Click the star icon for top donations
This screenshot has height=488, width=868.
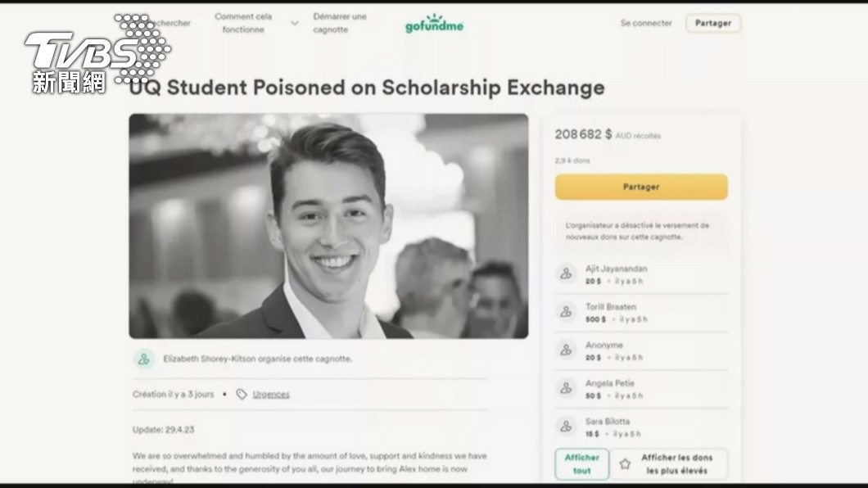[x=625, y=463]
